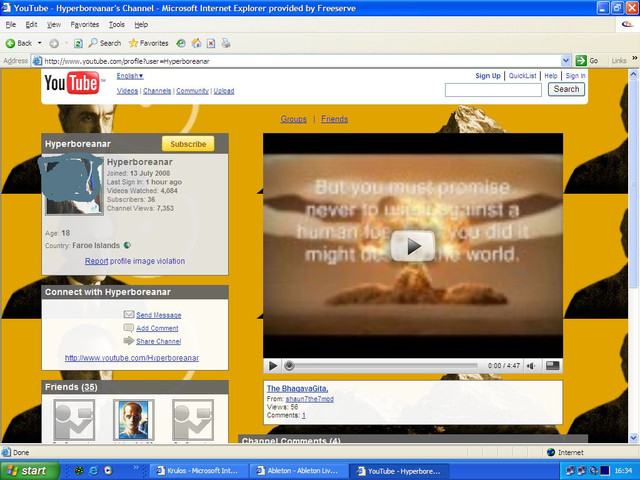Click the green Go arrow button
The image size is (640, 480).
tap(581, 61)
